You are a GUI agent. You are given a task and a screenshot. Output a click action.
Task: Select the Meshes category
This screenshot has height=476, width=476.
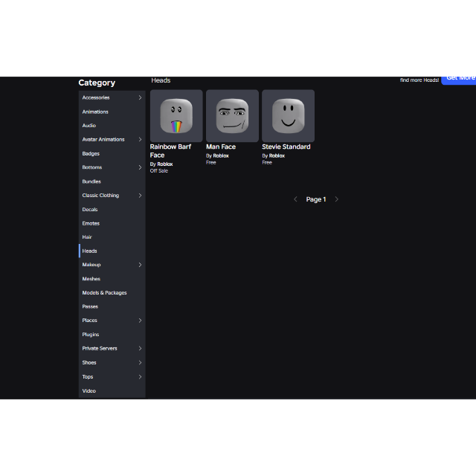coord(112,279)
